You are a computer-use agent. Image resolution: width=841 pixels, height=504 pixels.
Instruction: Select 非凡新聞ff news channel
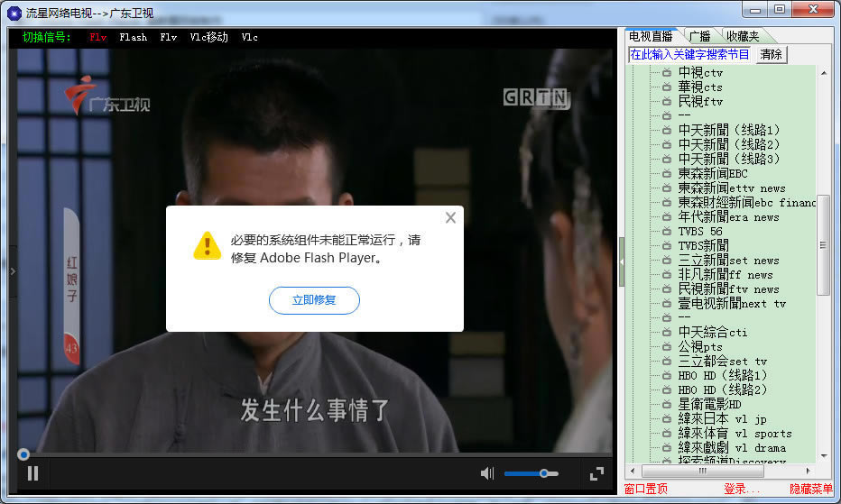tap(725, 274)
